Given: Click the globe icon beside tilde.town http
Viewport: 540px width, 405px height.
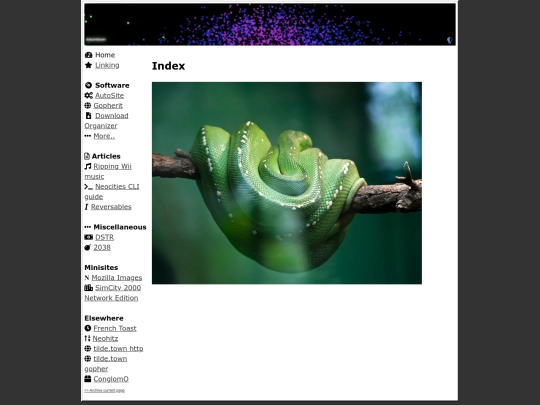Looking at the screenshot, I should (x=88, y=349).
